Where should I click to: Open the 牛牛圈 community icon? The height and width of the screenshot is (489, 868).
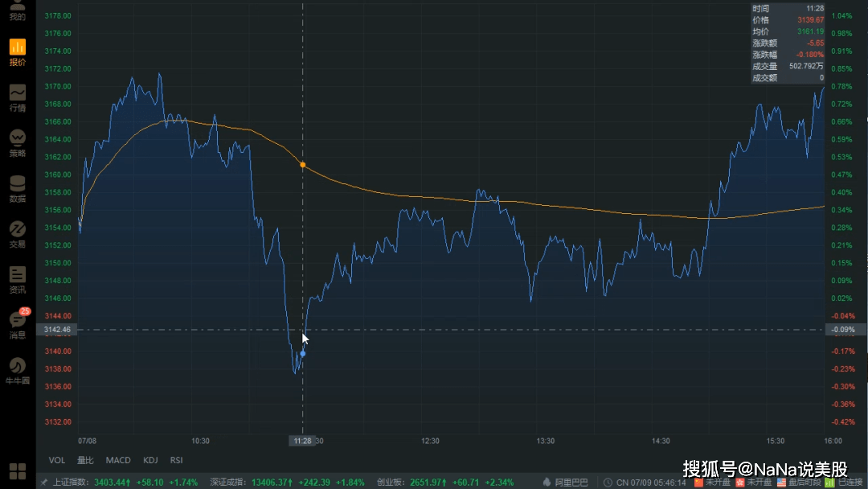[17, 370]
